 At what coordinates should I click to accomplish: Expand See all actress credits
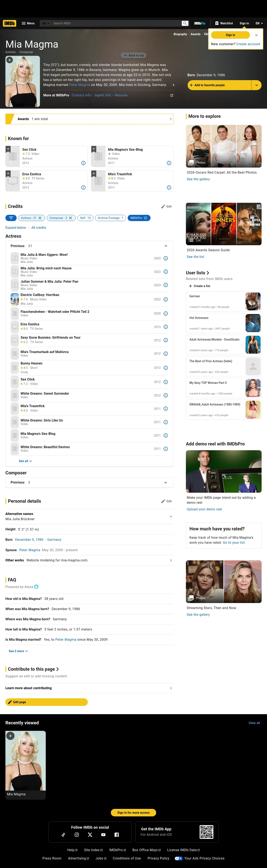(x=25, y=461)
